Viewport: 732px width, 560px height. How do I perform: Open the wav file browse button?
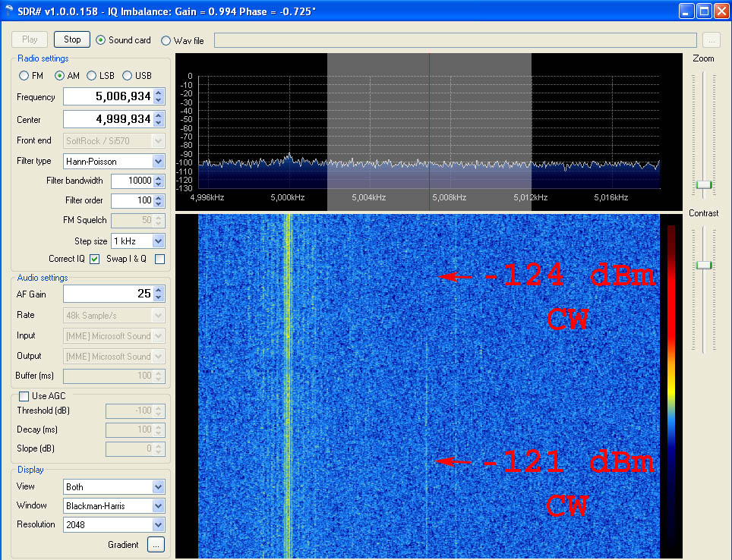(711, 40)
